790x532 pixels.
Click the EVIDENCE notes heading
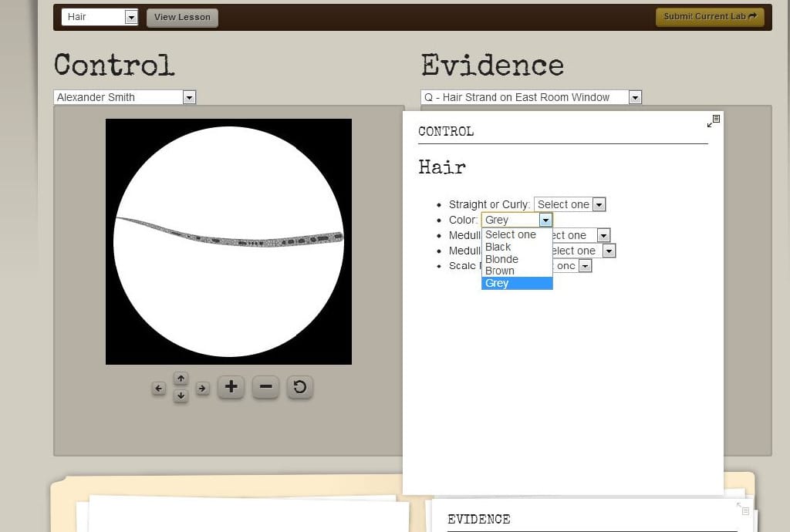coord(478,519)
